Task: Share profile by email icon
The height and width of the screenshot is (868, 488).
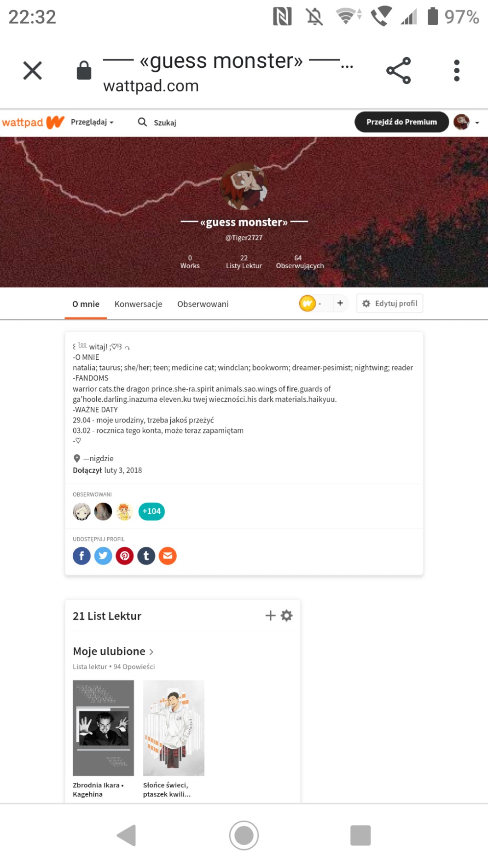Action: point(168,556)
